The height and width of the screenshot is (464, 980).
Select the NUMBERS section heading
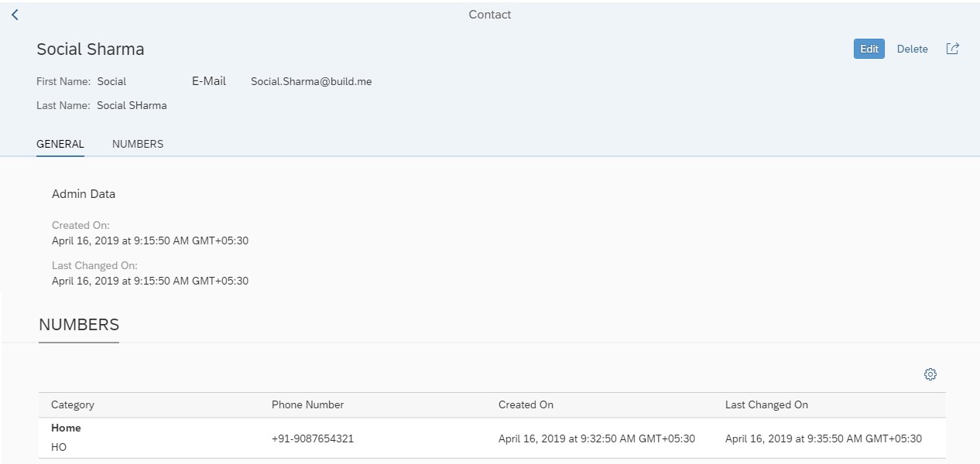[x=79, y=325]
